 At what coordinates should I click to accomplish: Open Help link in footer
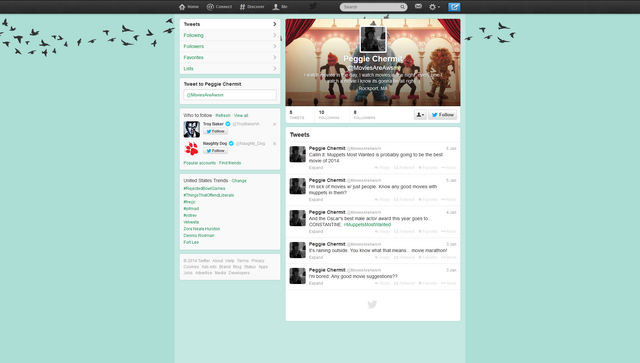click(x=230, y=261)
